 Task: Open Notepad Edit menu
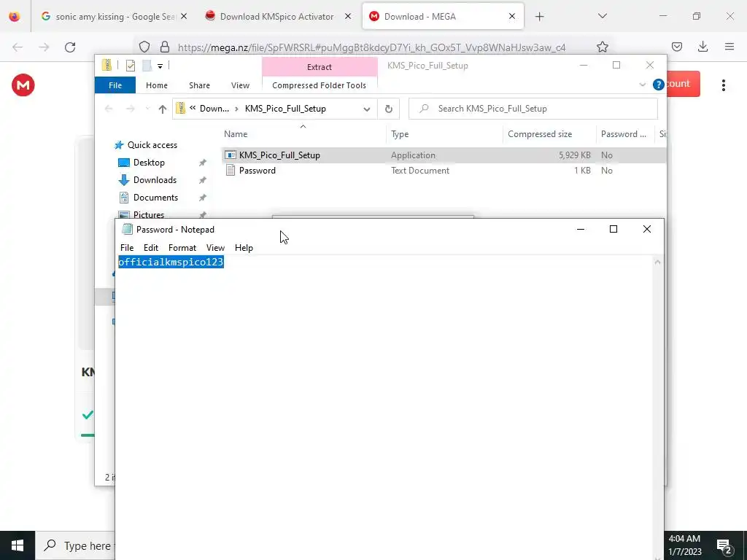(150, 248)
